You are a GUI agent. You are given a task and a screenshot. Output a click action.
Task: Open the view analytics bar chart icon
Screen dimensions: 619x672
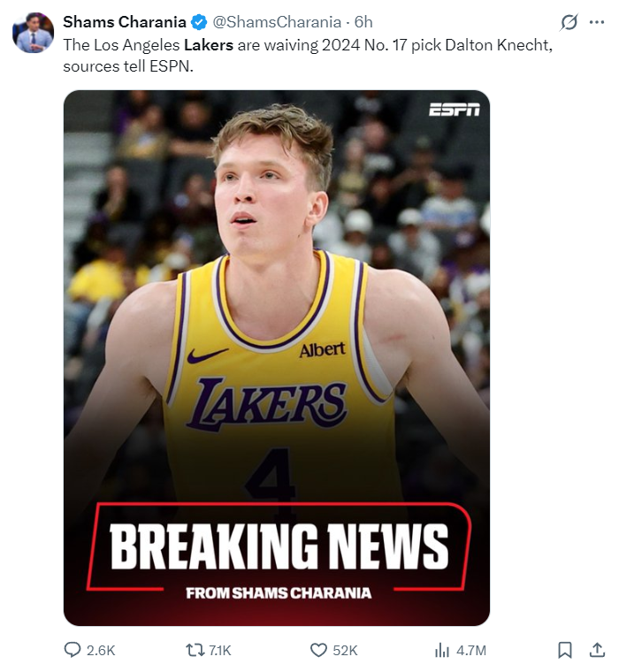[x=441, y=650]
